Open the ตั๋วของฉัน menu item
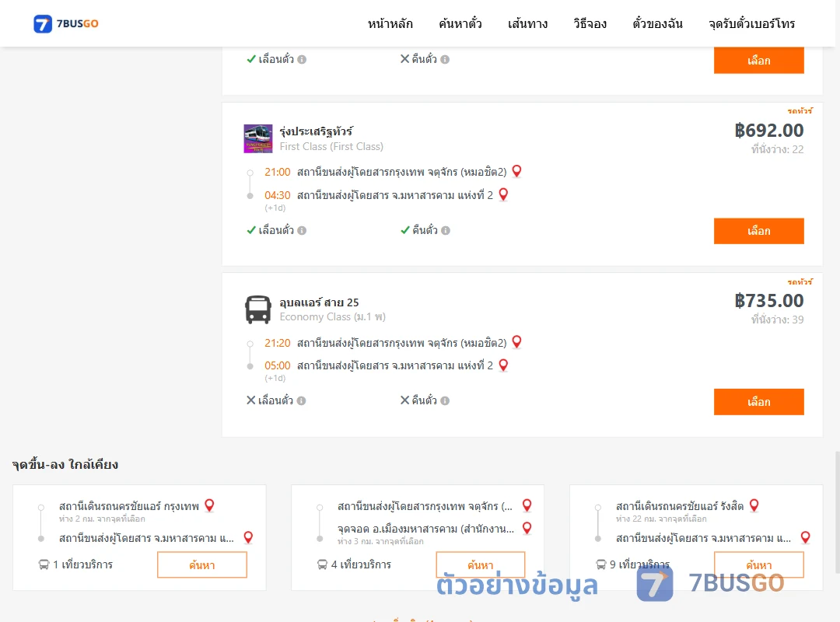Image resolution: width=840 pixels, height=622 pixels. [x=657, y=23]
